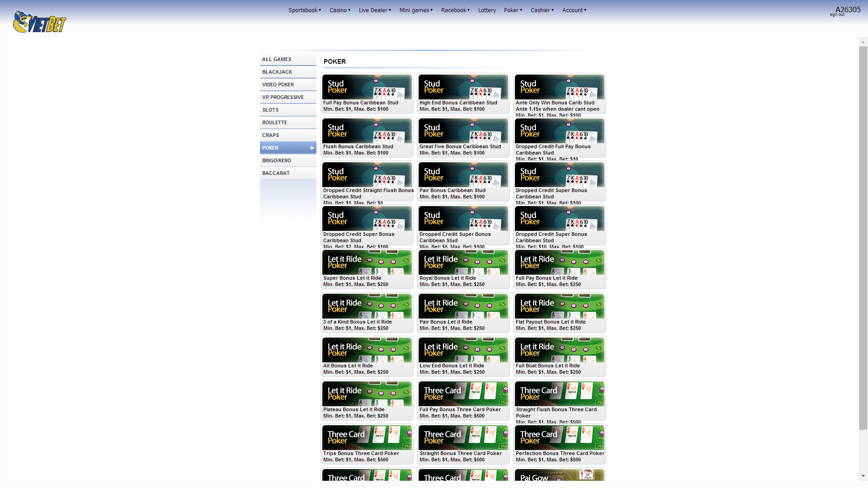This screenshot has height=488, width=868.
Task: Open Royal Bonus Let it Ride game
Action: click(x=463, y=263)
